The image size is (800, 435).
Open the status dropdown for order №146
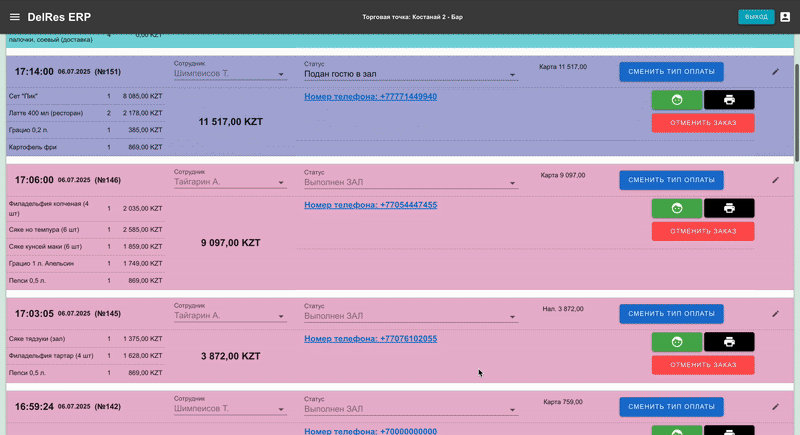410,183
